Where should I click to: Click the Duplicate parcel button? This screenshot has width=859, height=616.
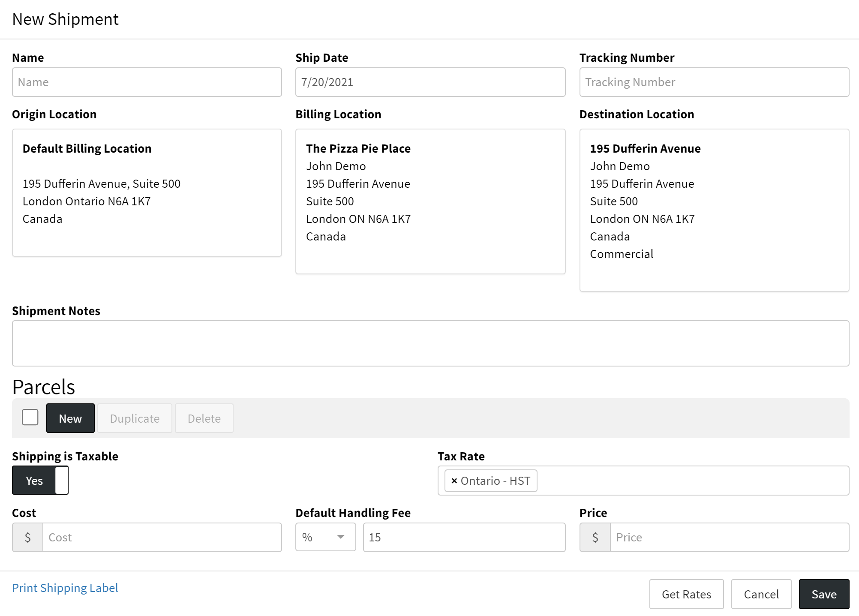pos(135,418)
